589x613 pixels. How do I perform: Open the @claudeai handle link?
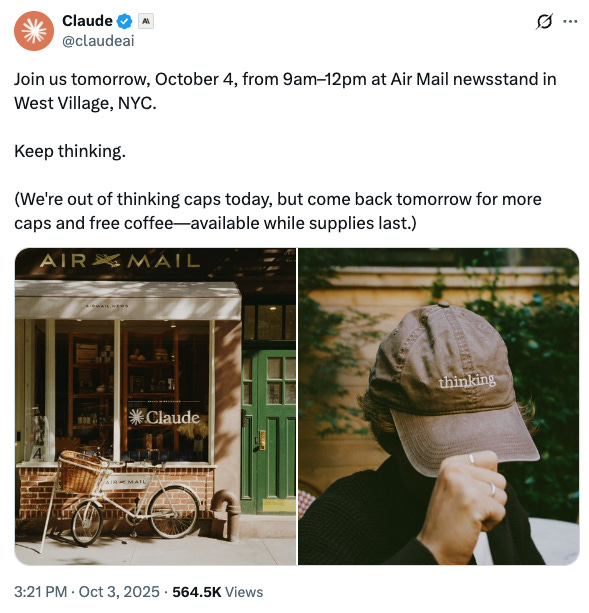98,41
